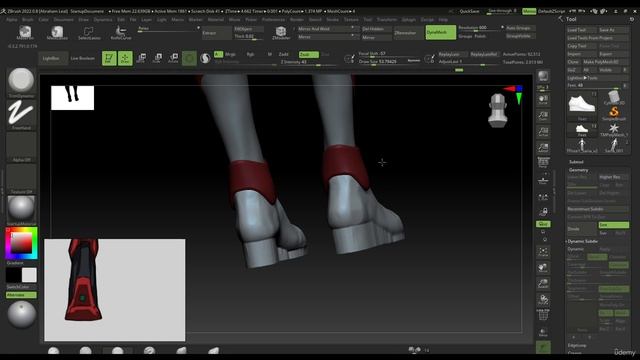Select the KnifeCurve brush icon

tap(121, 33)
